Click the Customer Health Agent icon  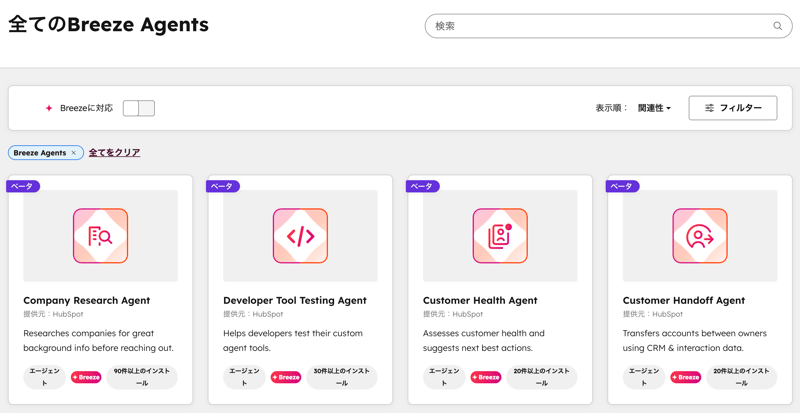500,236
